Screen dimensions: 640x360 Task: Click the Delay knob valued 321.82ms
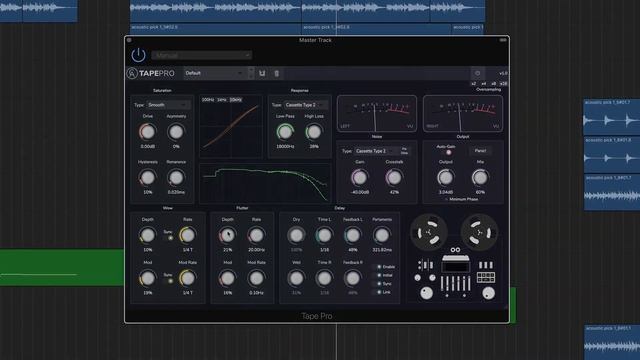pyautogui.click(x=382, y=235)
